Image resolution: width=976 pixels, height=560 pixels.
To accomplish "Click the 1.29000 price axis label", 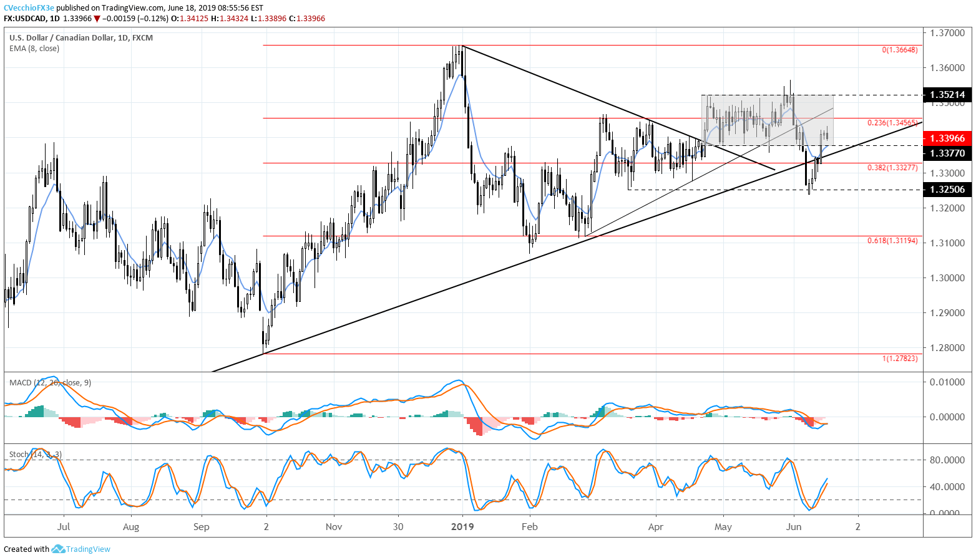I will tap(947, 312).
